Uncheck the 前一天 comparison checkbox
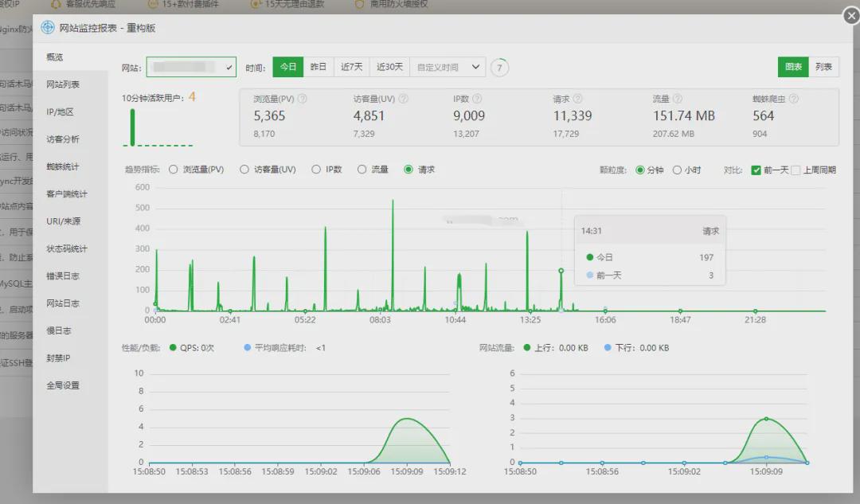 (756, 170)
